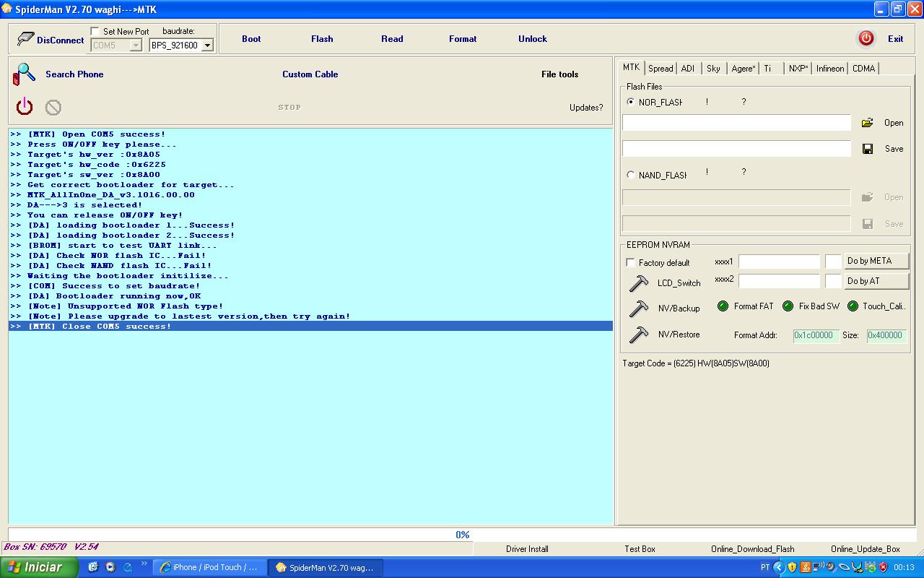924x578 pixels.
Task: Click the gray prohibited-circle icon
Action: click(x=53, y=108)
